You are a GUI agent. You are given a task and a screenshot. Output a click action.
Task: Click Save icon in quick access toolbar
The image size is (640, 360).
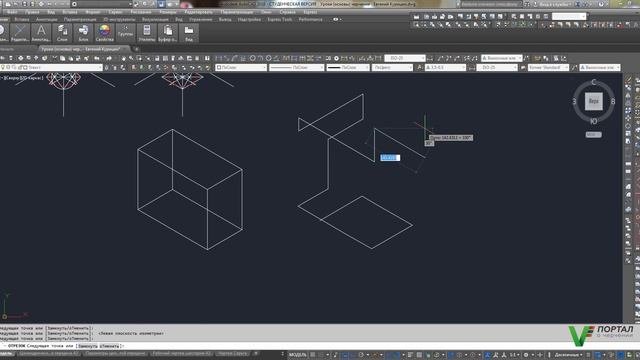25,4
